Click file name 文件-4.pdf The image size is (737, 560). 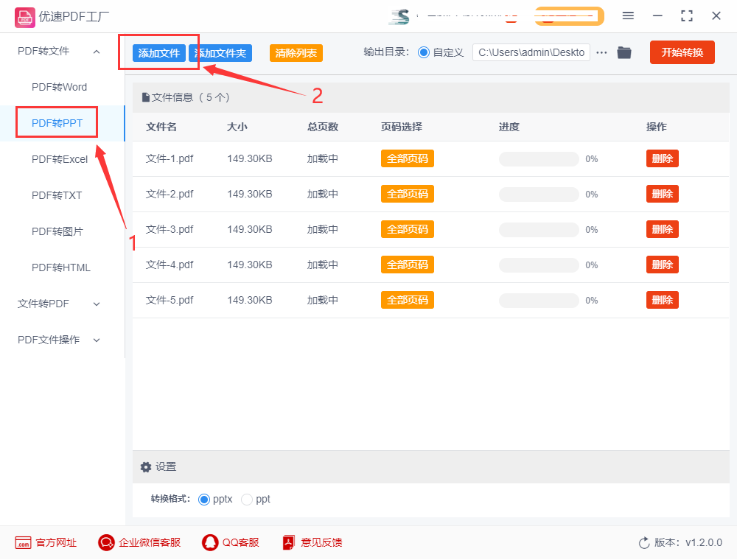click(170, 265)
